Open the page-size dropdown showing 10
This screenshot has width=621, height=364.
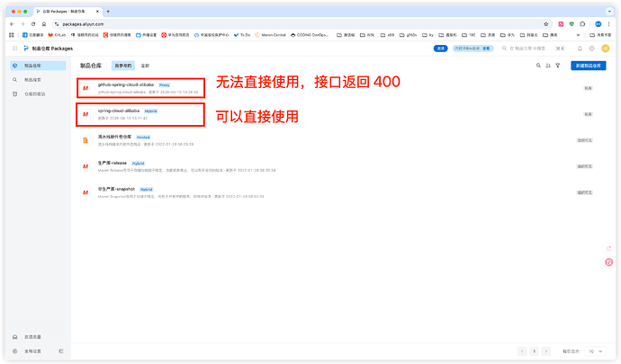pyautogui.click(x=595, y=351)
